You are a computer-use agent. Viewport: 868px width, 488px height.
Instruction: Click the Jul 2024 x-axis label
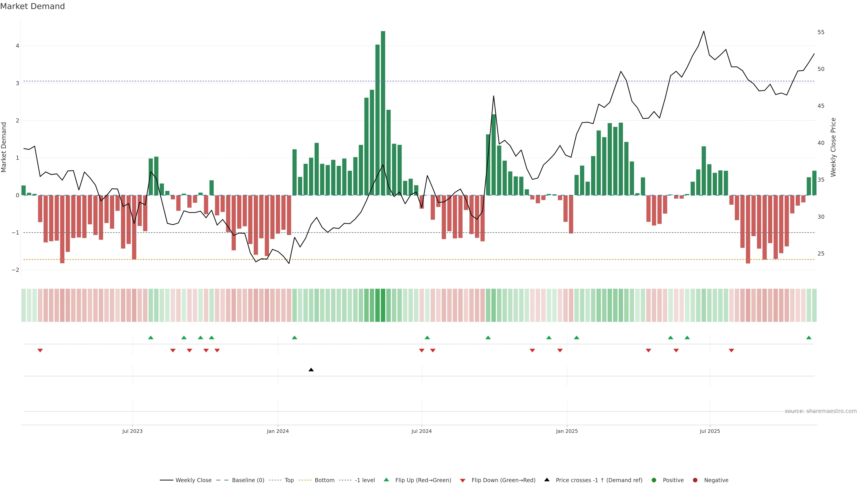tap(421, 431)
